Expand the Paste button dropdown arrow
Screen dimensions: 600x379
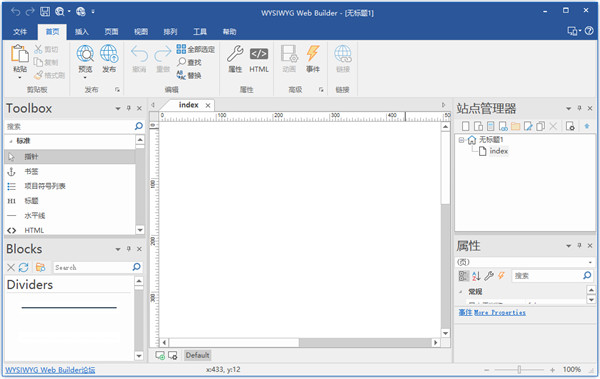20,78
